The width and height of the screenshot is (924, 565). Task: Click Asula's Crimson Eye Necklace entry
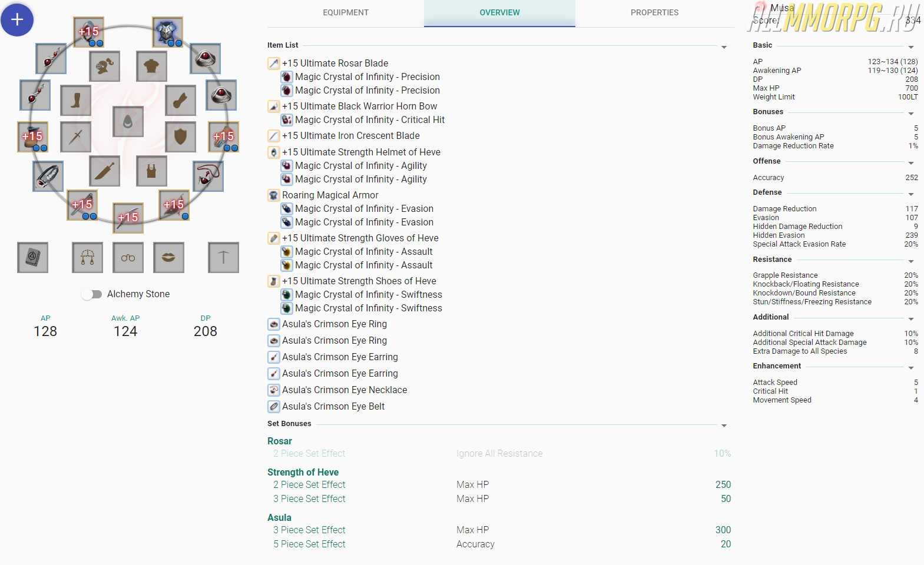pyautogui.click(x=344, y=390)
